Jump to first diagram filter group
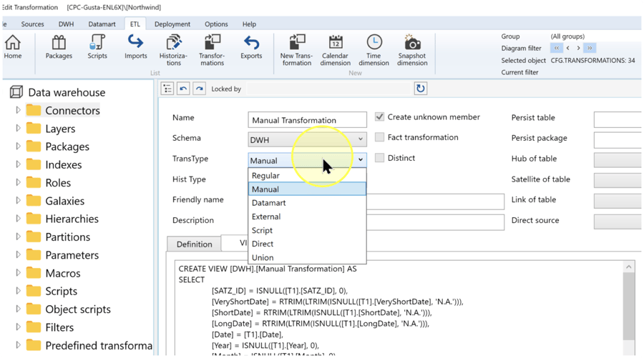Image resolution: width=644 pixels, height=358 pixels. tap(557, 48)
